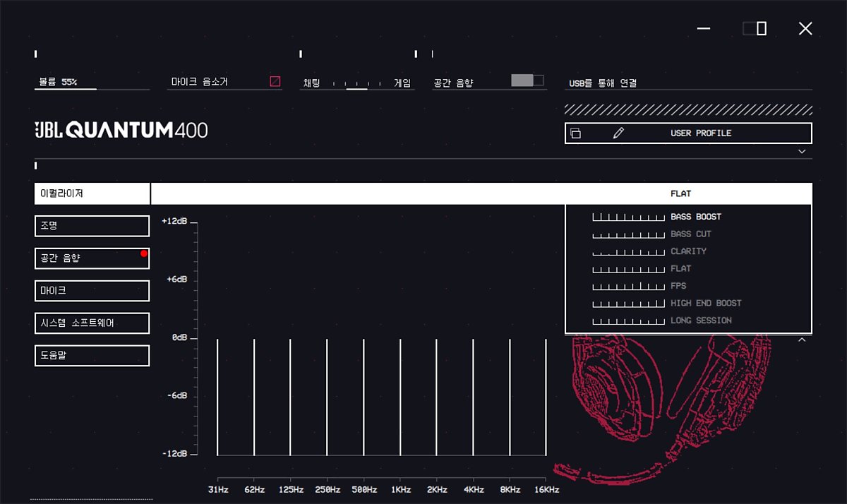Click the 16KHz equalizer band
Image resolution: width=847 pixels, height=504 pixels.
click(546, 397)
